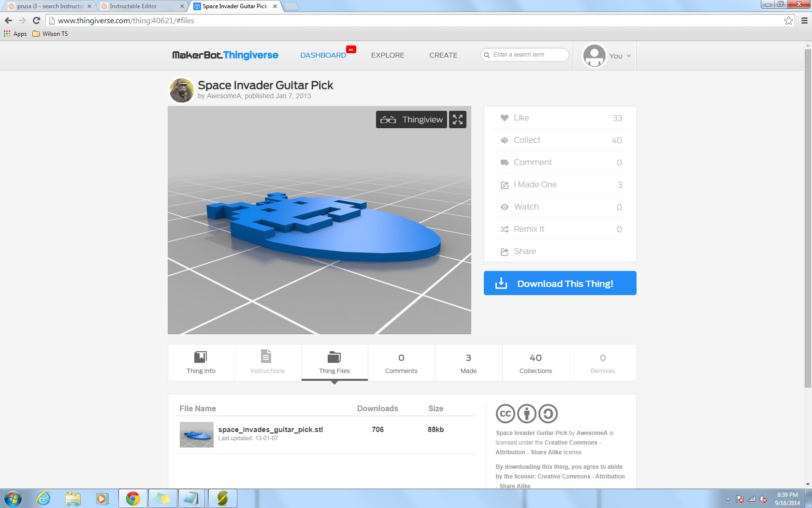Click the dashboard notification badge
Image resolution: width=812 pixels, height=508 pixels.
point(351,49)
